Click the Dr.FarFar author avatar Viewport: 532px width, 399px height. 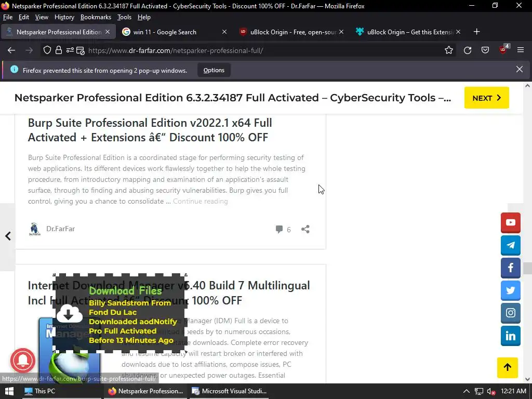(x=35, y=229)
